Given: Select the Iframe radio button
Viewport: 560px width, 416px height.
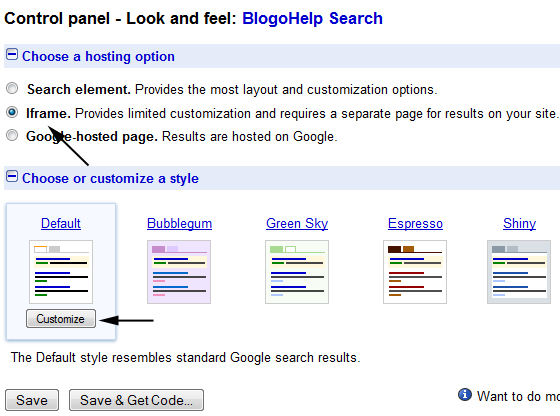Looking at the screenshot, I should [12, 112].
